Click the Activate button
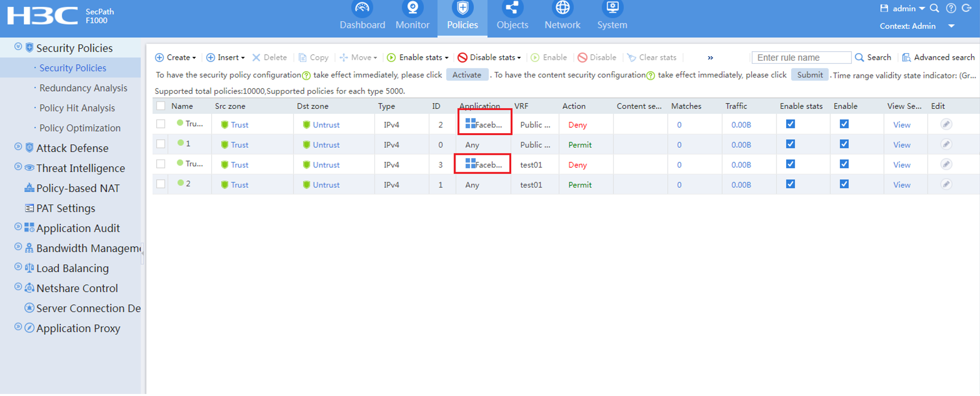Screen dimensions: 980x396 (467, 74)
